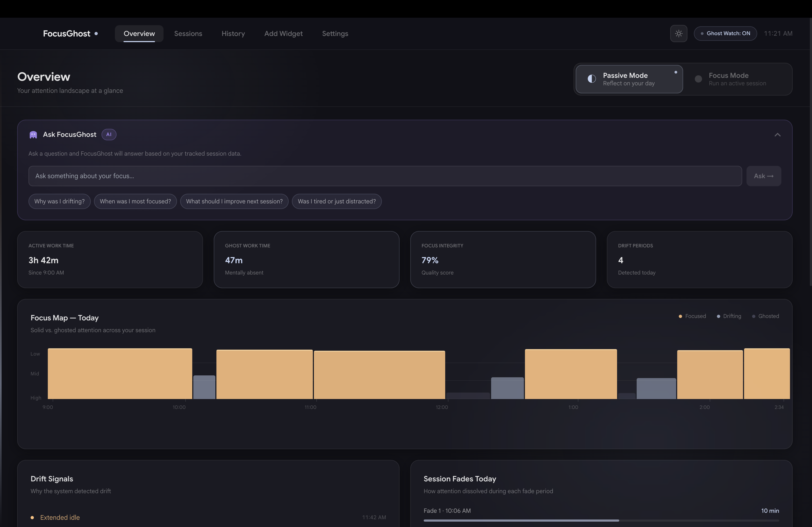Viewport: 812px width, 527px height.
Task: Open the Add Widget tab
Action: (283, 33)
